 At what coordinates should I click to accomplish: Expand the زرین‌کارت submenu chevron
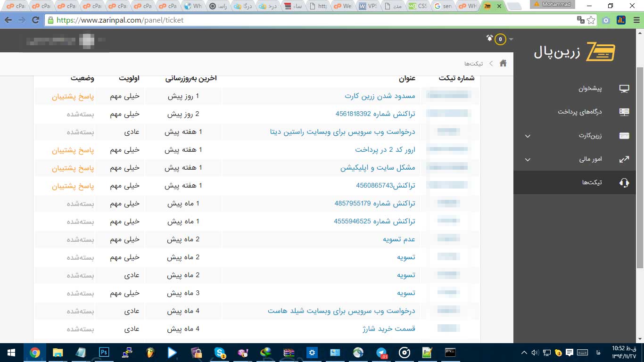[x=528, y=136]
